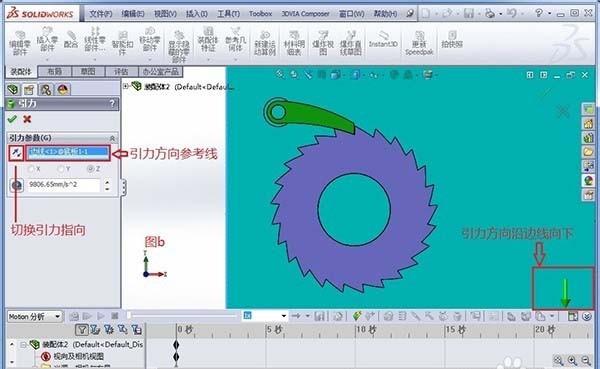This screenshot has width=600, height=369.
Task: Click the motion Calculate icon in the timeline toolbar
Action: pyautogui.click(x=74, y=316)
